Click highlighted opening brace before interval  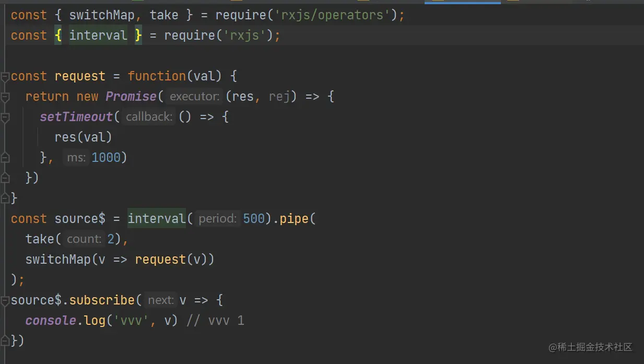(58, 36)
